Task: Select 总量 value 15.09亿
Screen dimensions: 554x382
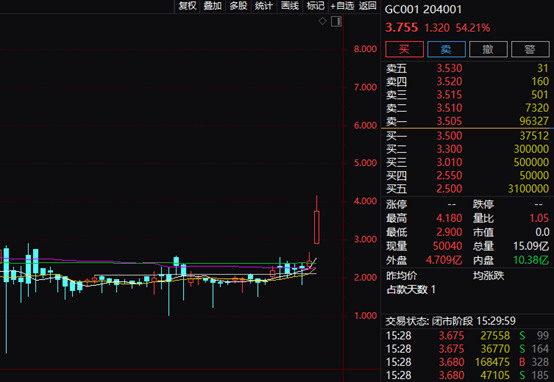Action: point(531,246)
